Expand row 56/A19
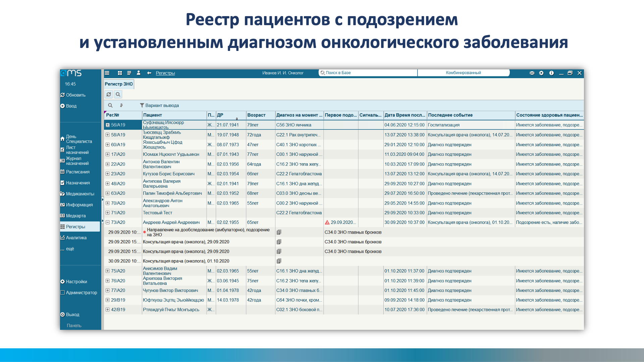 pyautogui.click(x=108, y=125)
